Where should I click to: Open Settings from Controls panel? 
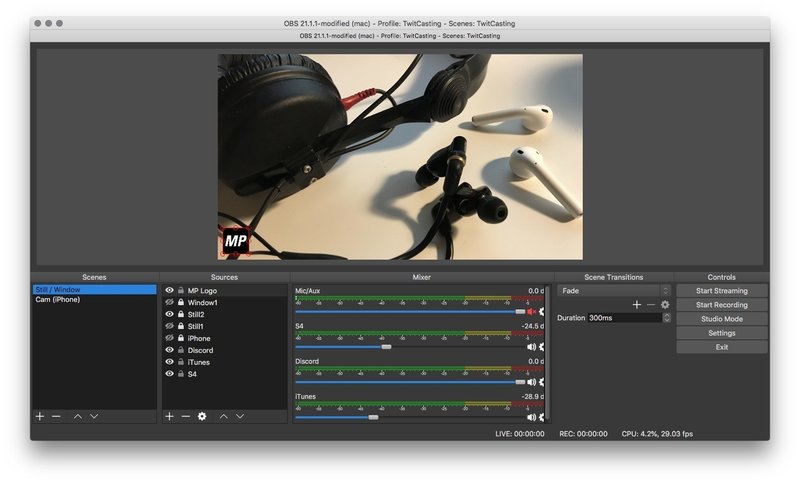click(721, 333)
